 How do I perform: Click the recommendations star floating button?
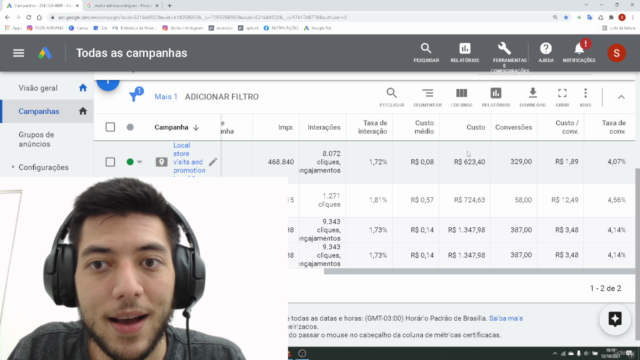click(615, 319)
